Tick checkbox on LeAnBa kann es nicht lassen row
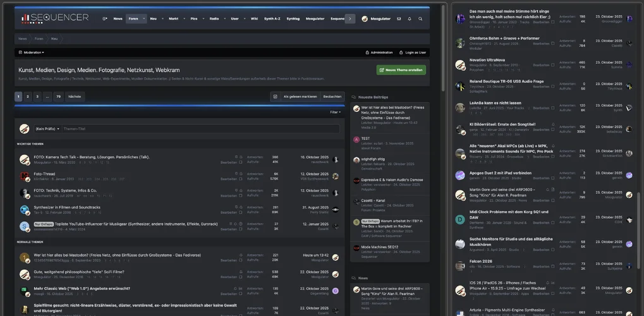644x316 pixels. click(x=553, y=108)
